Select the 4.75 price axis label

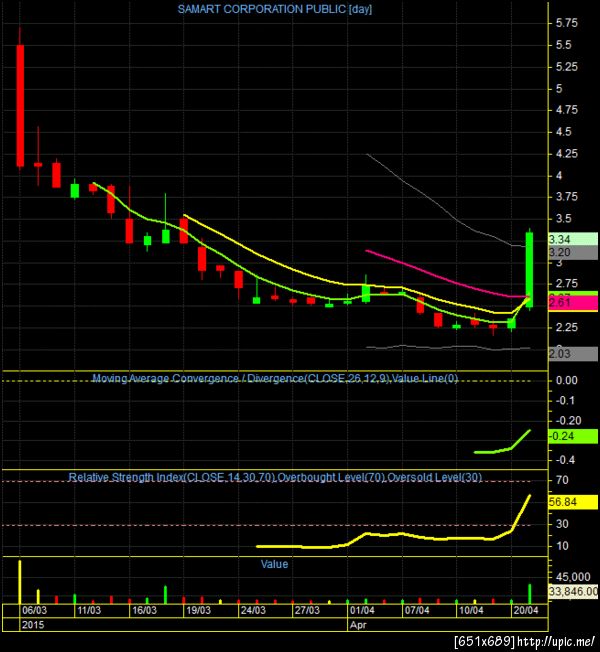click(567, 110)
